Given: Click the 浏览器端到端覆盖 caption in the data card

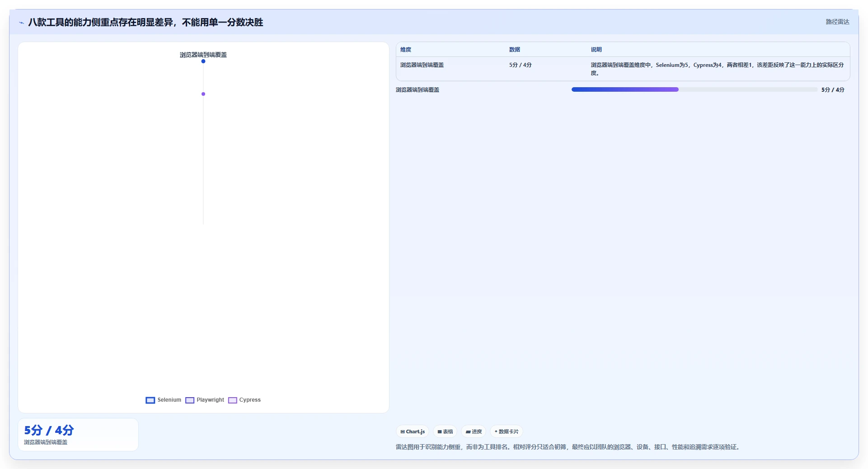Looking at the screenshot, I should coord(46,442).
